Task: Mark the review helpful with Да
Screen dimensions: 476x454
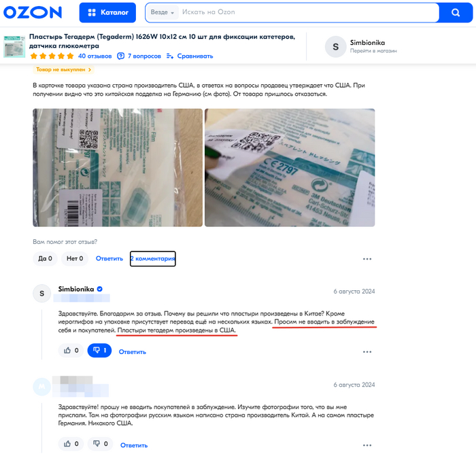Action: click(x=45, y=258)
